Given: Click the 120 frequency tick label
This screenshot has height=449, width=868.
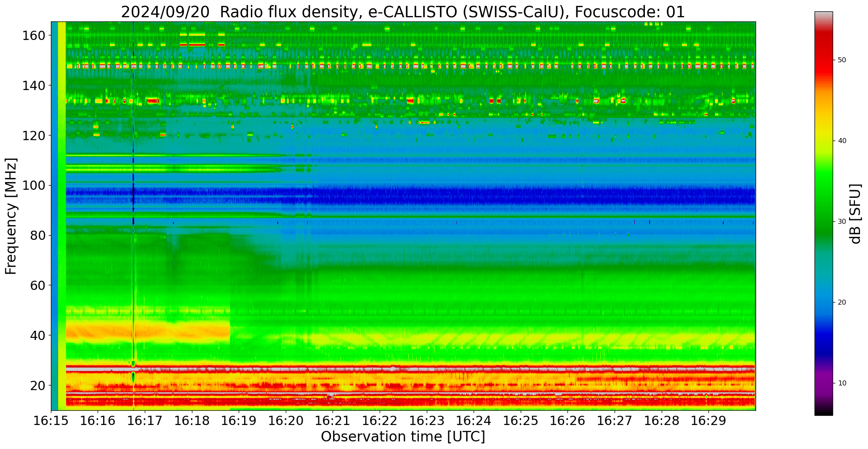Looking at the screenshot, I should tap(34, 135).
